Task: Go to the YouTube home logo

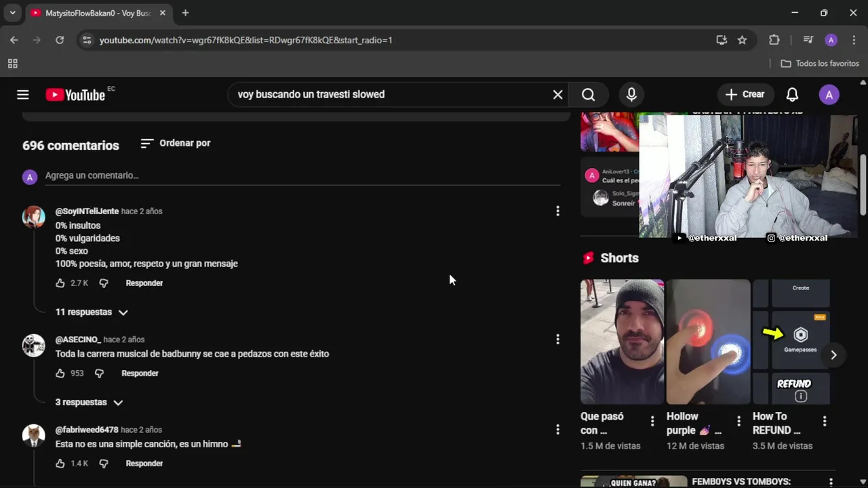Action: pos(76,95)
